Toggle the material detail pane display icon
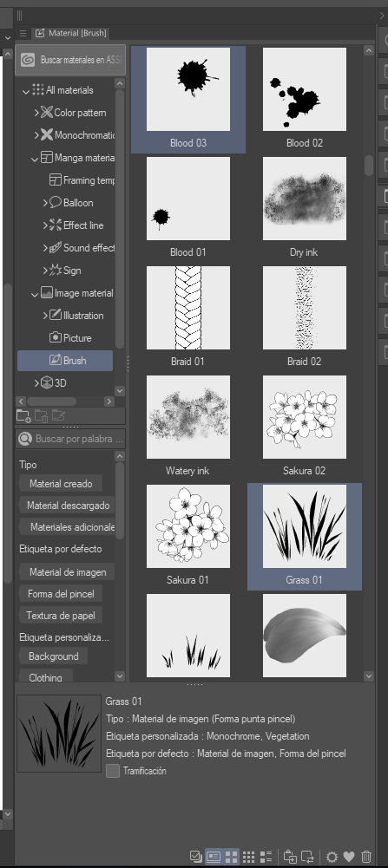 [x=214, y=857]
